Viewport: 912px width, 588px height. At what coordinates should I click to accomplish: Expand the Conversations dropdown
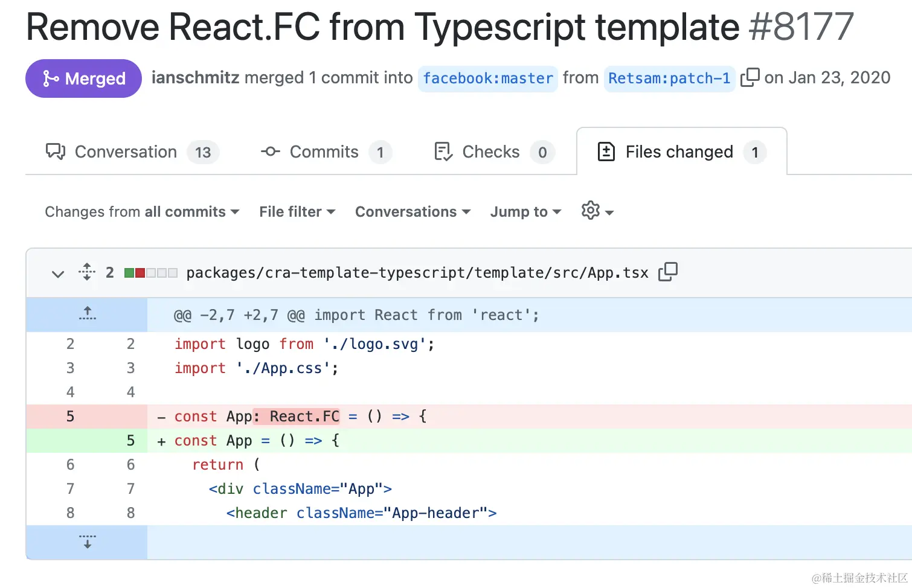pos(413,212)
